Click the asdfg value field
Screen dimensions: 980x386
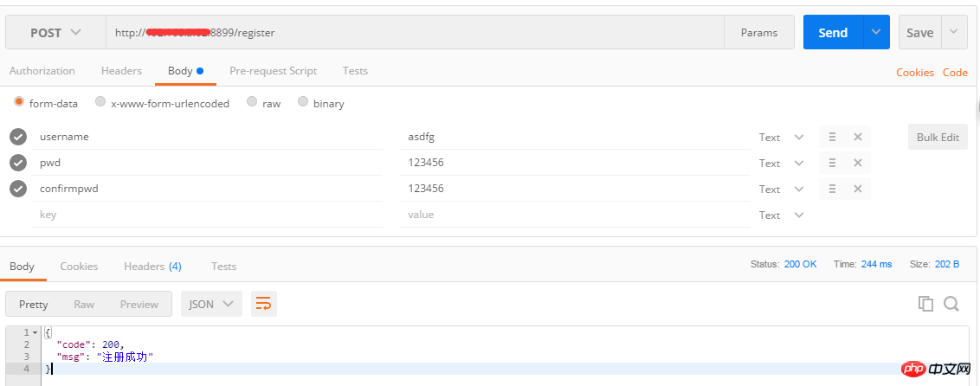click(x=575, y=137)
